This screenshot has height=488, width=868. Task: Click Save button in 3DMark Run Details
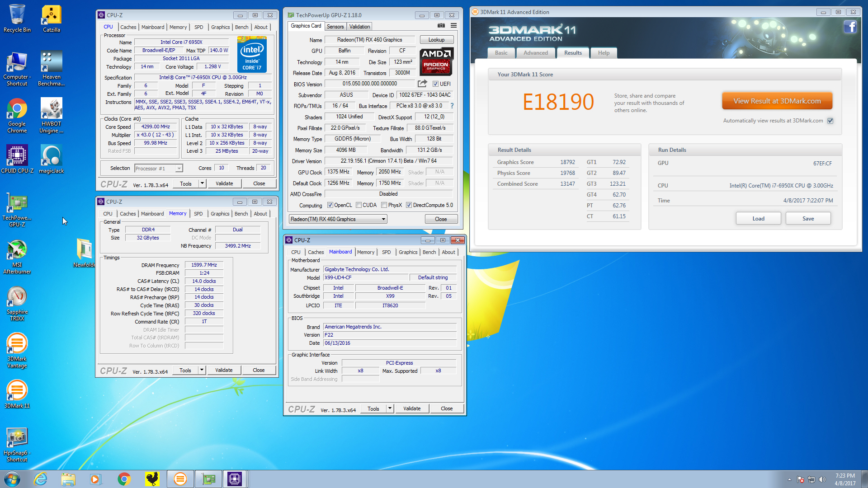(x=808, y=219)
